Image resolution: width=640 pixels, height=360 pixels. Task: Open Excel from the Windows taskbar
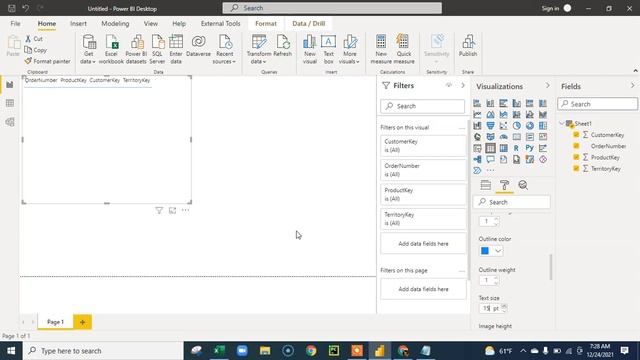(219, 351)
